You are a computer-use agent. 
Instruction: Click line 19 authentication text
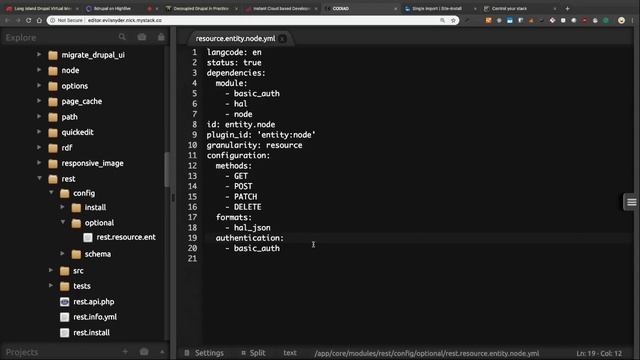249,238
